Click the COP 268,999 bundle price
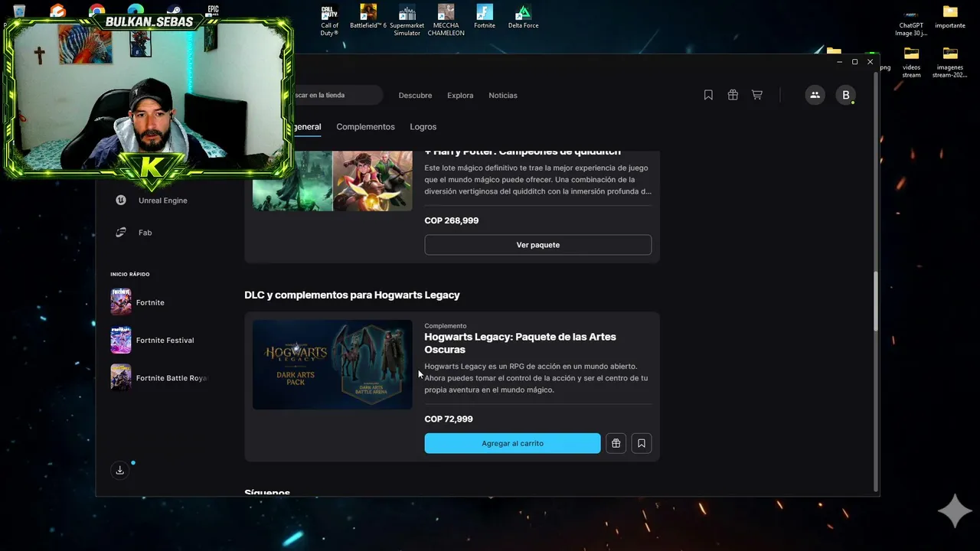The height and width of the screenshot is (551, 980). click(x=452, y=220)
